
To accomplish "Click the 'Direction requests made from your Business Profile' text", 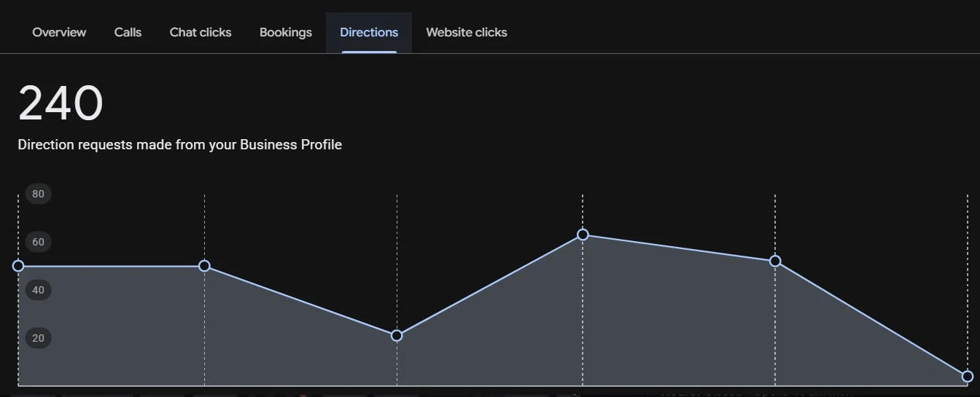I will point(180,145).
